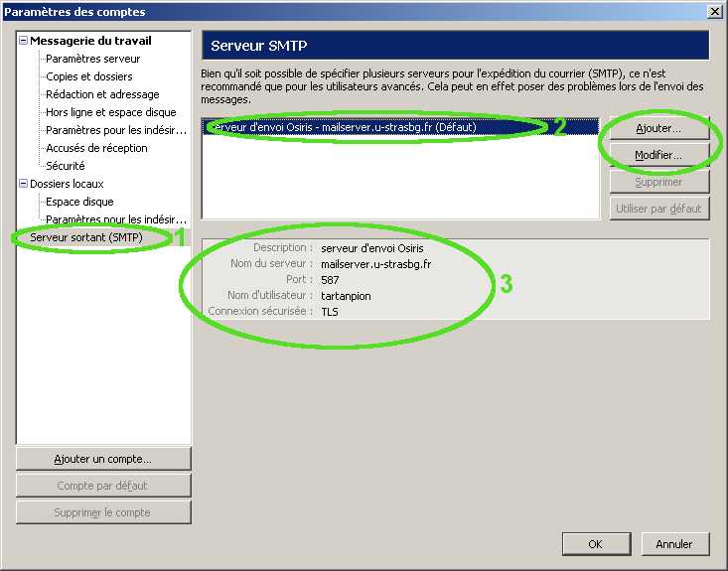Click Supprimer le compte button
The image size is (728, 571).
click(103, 513)
